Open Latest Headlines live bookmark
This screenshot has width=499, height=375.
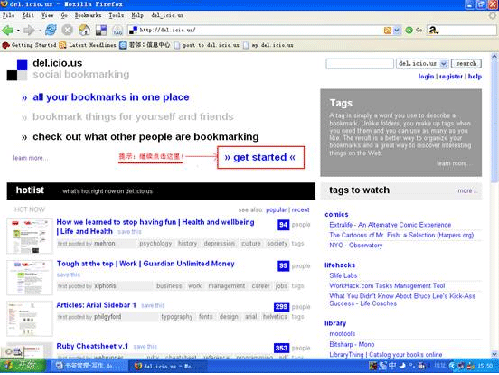click(x=88, y=45)
